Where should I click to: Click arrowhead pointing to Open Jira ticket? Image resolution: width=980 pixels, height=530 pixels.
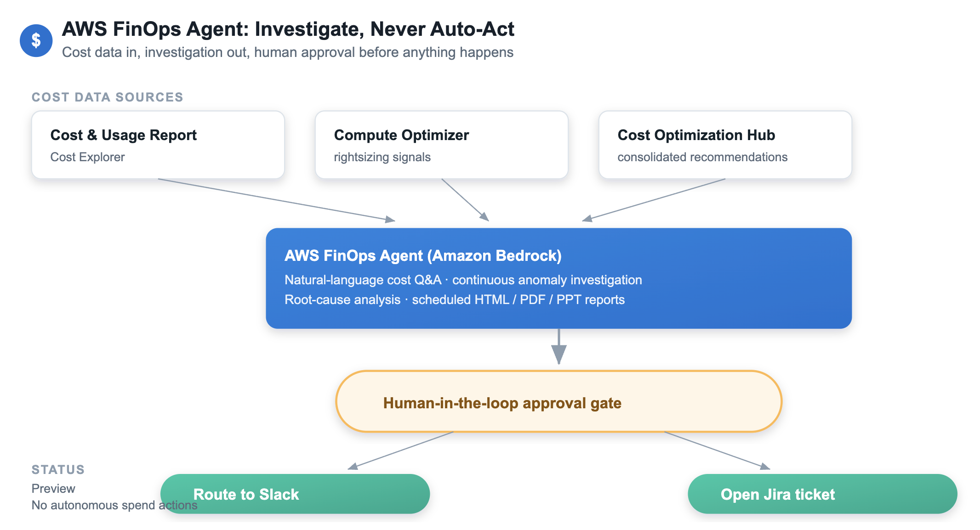pyautogui.click(x=765, y=467)
